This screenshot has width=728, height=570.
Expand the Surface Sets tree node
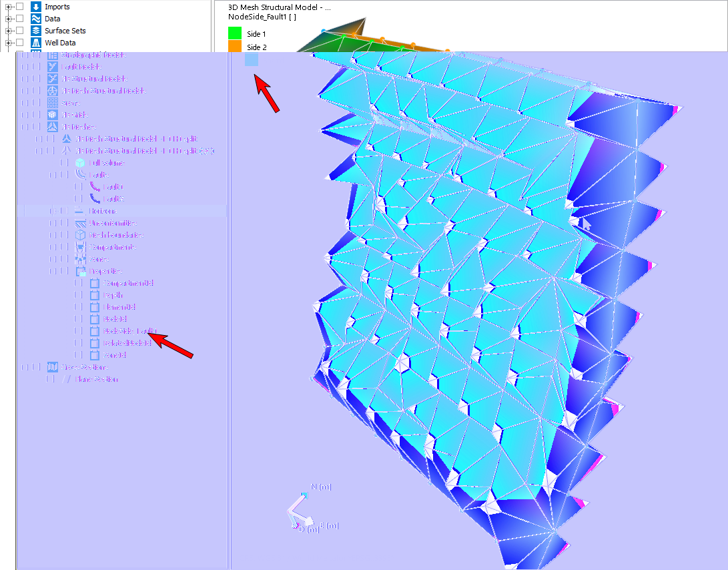click(x=9, y=31)
